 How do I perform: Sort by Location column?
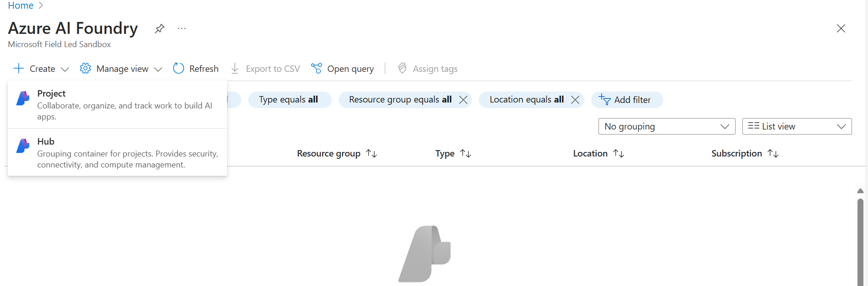tap(619, 154)
